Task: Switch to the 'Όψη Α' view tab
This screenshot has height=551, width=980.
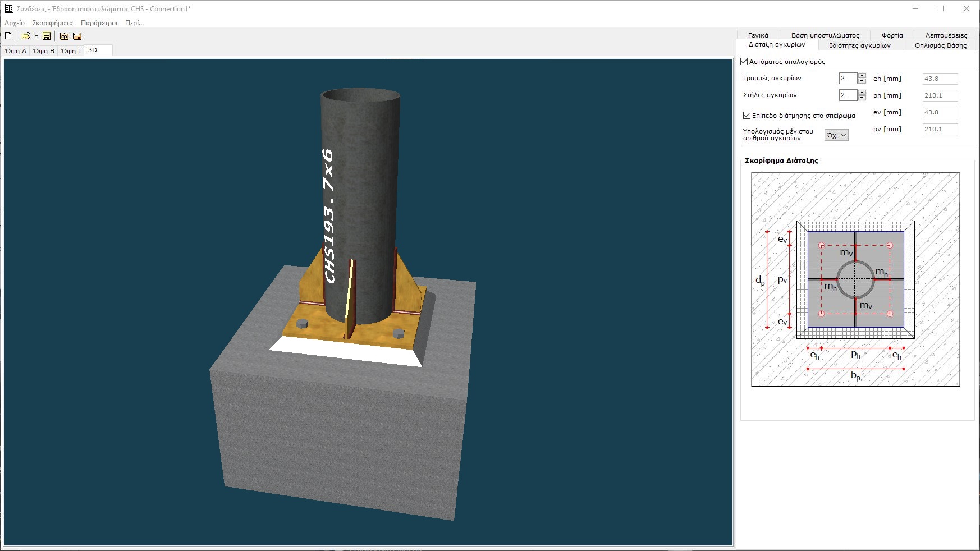Action: pyautogui.click(x=16, y=51)
